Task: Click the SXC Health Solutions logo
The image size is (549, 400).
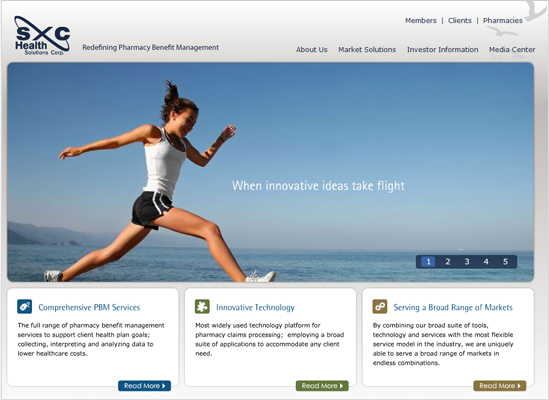Action: pos(42,35)
